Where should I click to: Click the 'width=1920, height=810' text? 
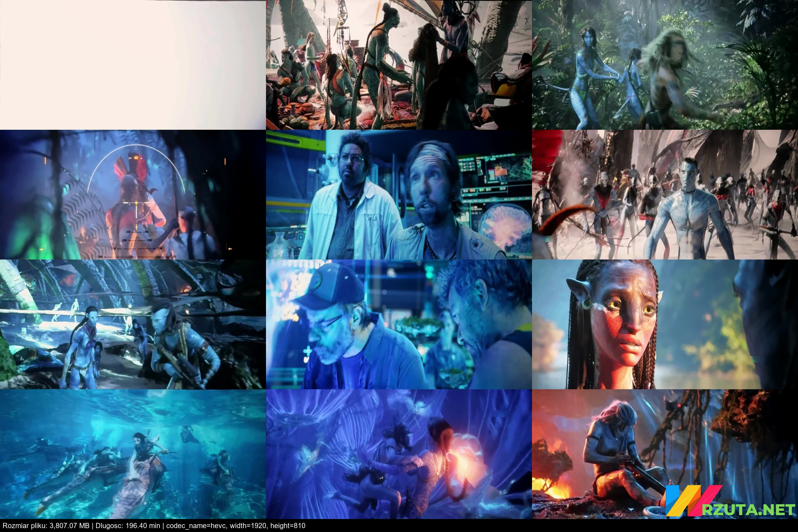268,526
